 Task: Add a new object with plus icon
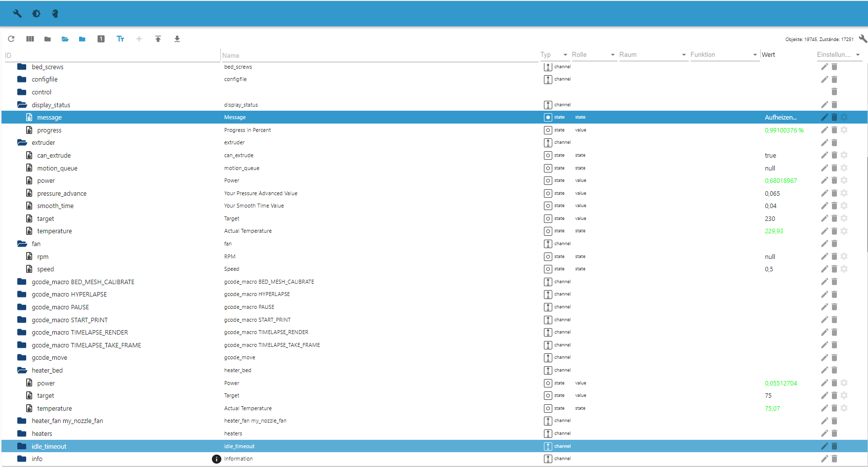point(139,39)
